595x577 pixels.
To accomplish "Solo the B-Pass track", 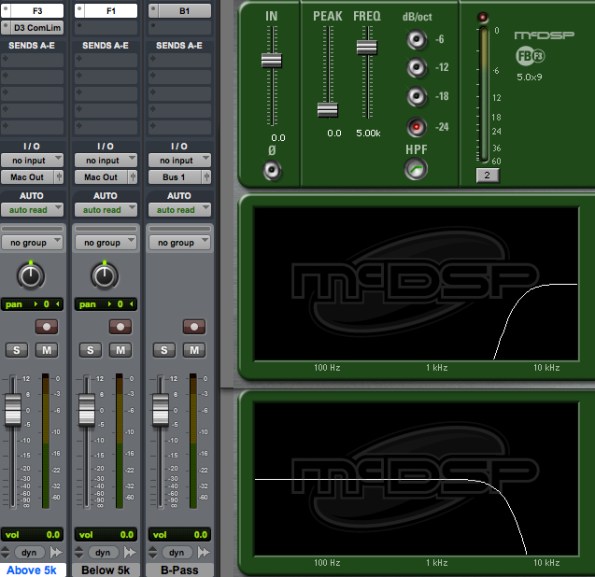I will click(164, 350).
